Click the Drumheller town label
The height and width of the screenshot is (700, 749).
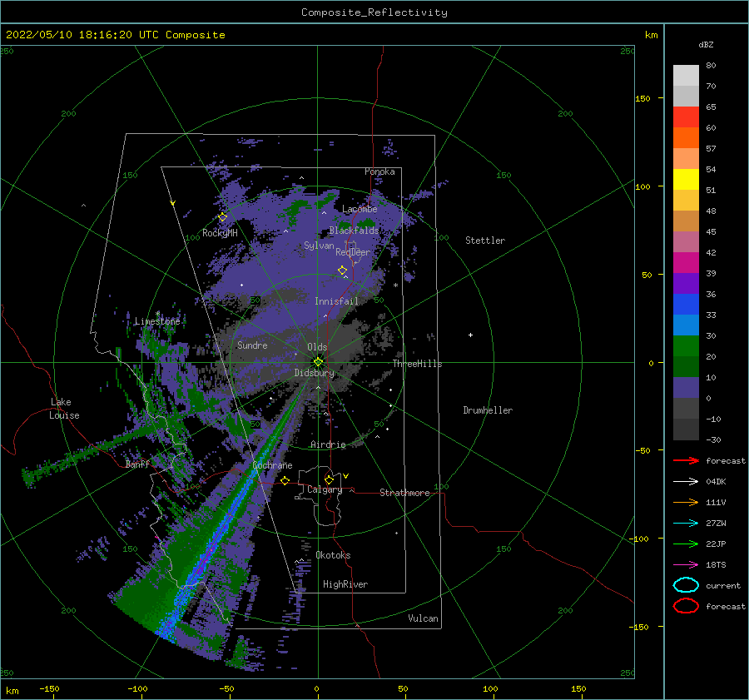488,410
